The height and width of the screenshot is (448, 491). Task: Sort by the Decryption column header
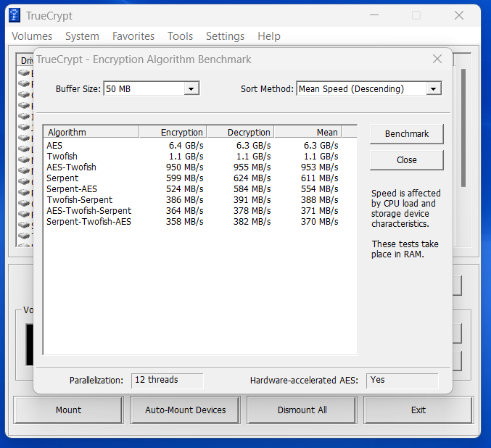pyautogui.click(x=241, y=132)
